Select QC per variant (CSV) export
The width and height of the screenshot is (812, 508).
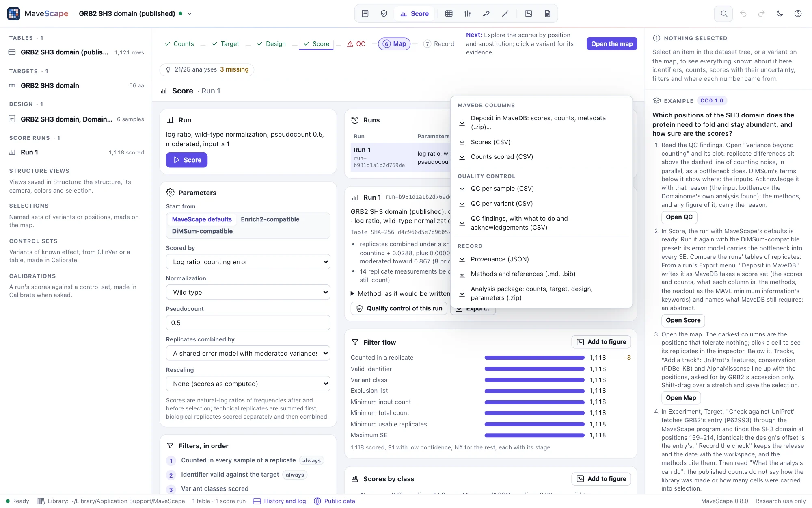(541, 204)
